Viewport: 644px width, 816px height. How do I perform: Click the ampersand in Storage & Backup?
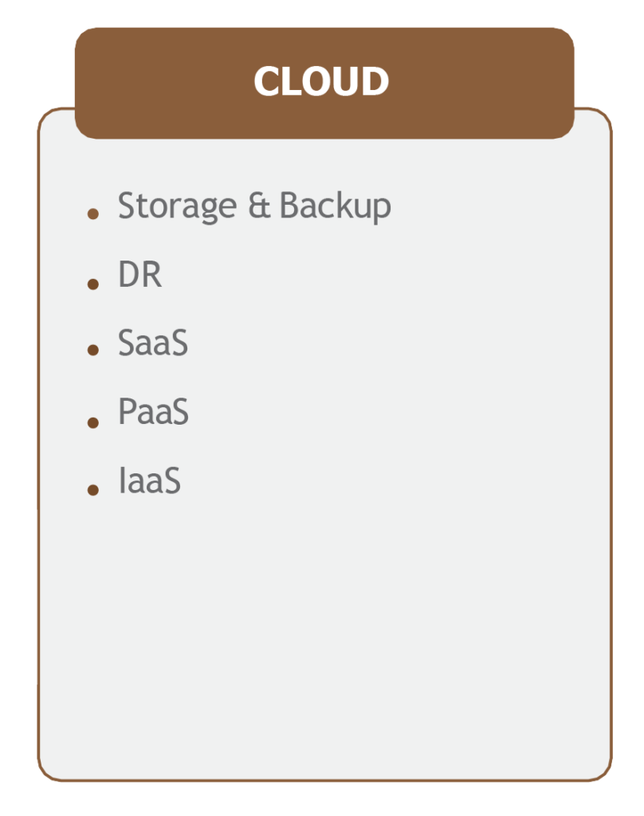[x=259, y=205]
